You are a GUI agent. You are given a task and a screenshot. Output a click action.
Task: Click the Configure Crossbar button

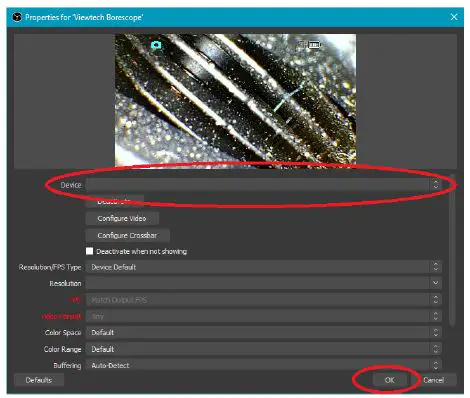127,235
